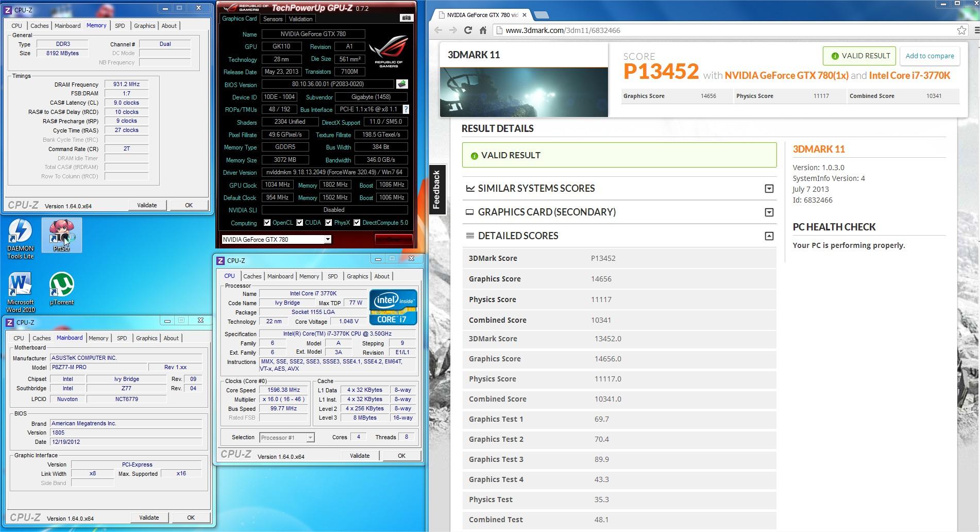Click OK in the CPU-Z Motherboard window
Screen dimensions: 980x532
[191, 518]
